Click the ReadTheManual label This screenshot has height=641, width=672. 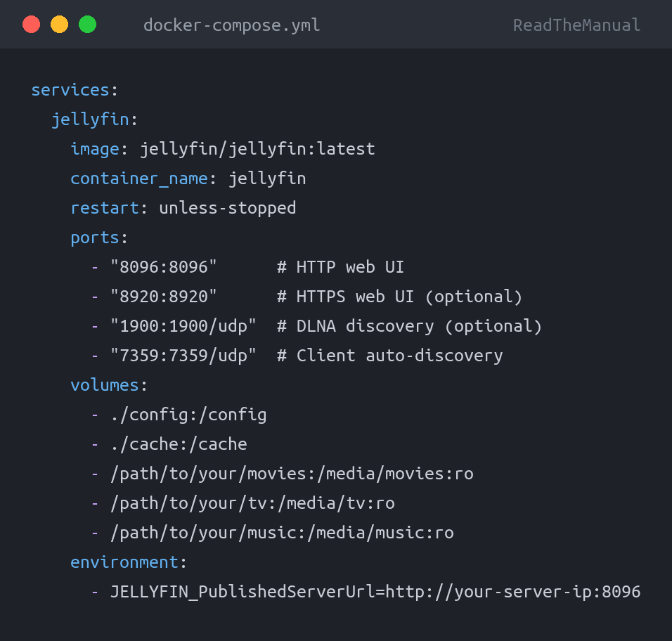pyautogui.click(x=577, y=25)
